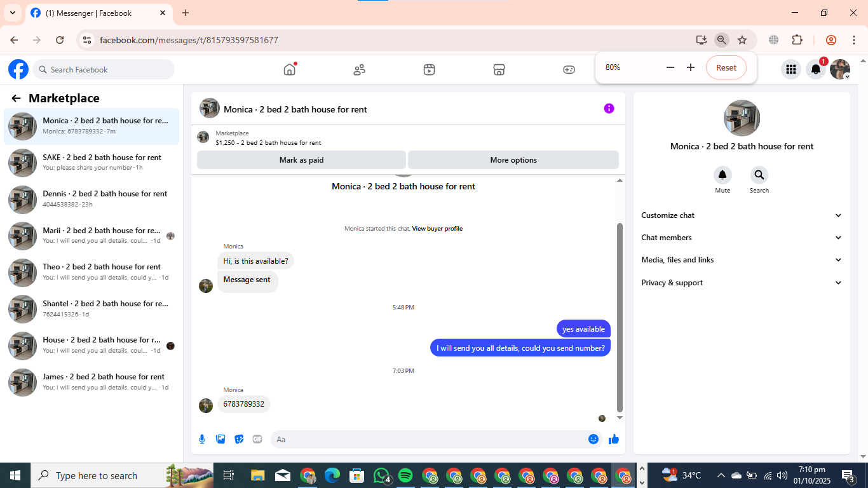Open the James conversation in list
Image resolution: width=868 pixels, height=488 pixels.
pos(92,382)
